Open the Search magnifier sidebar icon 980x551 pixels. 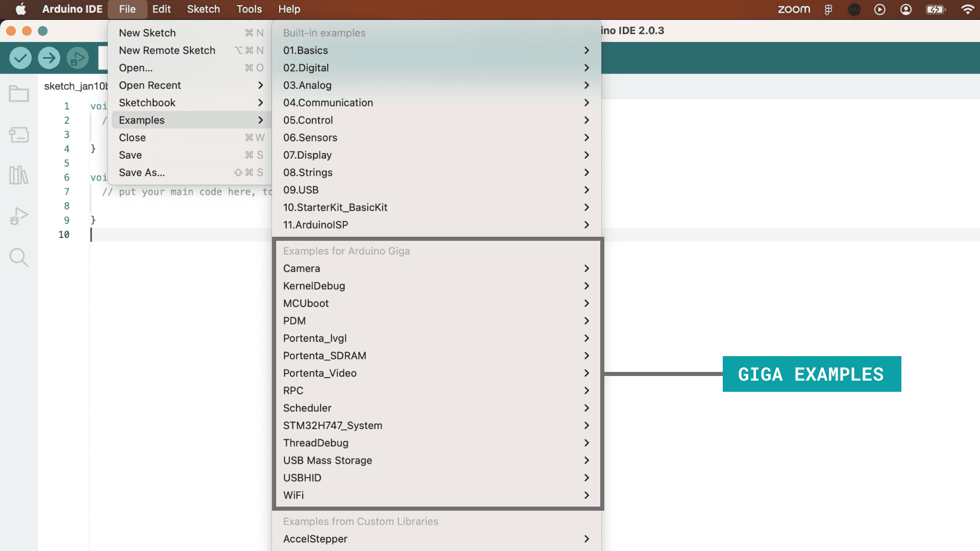[x=19, y=258]
